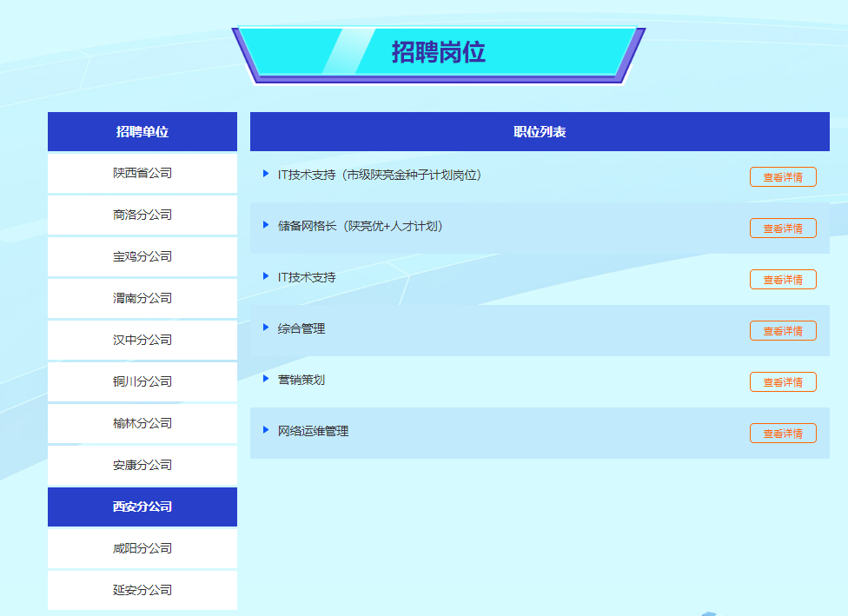Open the 安康分公司 entry
848x616 pixels.
[142, 465]
